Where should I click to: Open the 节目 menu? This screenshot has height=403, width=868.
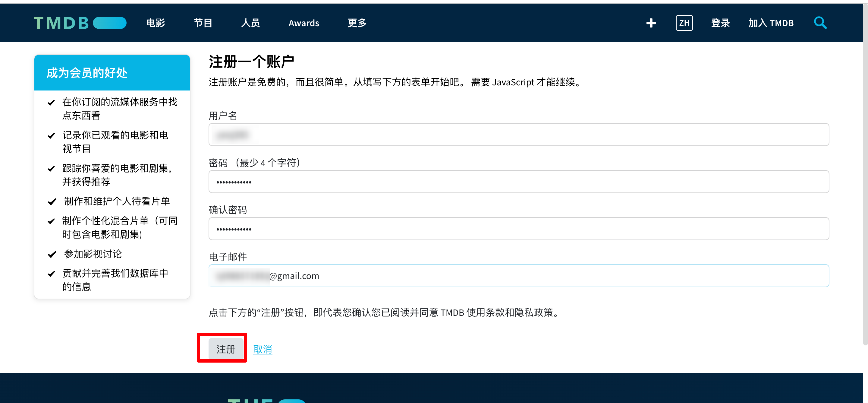point(203,23)
